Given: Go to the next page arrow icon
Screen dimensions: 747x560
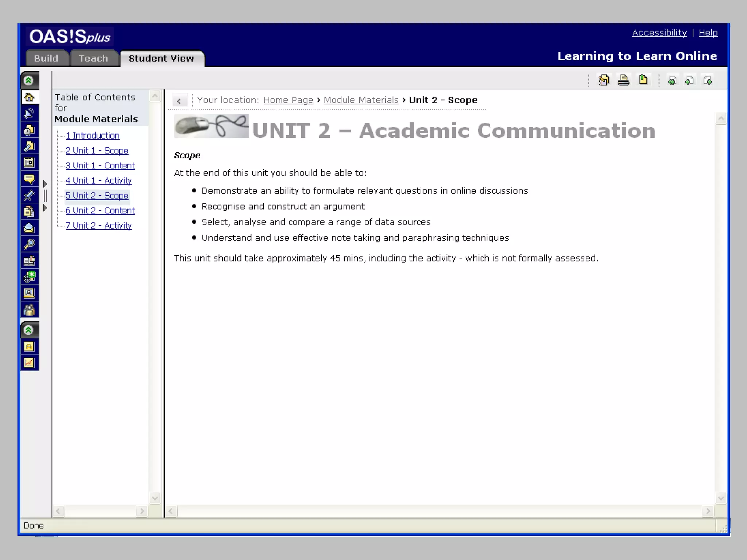Looking at the screenshot, I should click(708, 80).
